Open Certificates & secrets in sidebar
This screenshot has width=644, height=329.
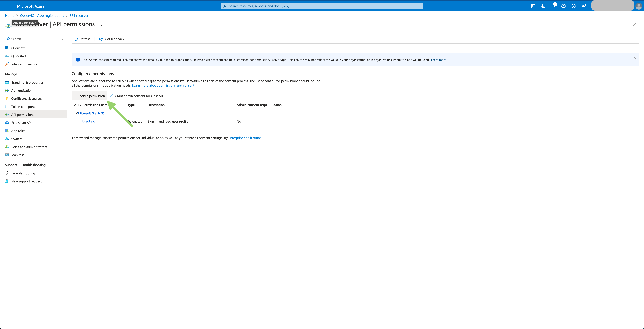(26, 98)
